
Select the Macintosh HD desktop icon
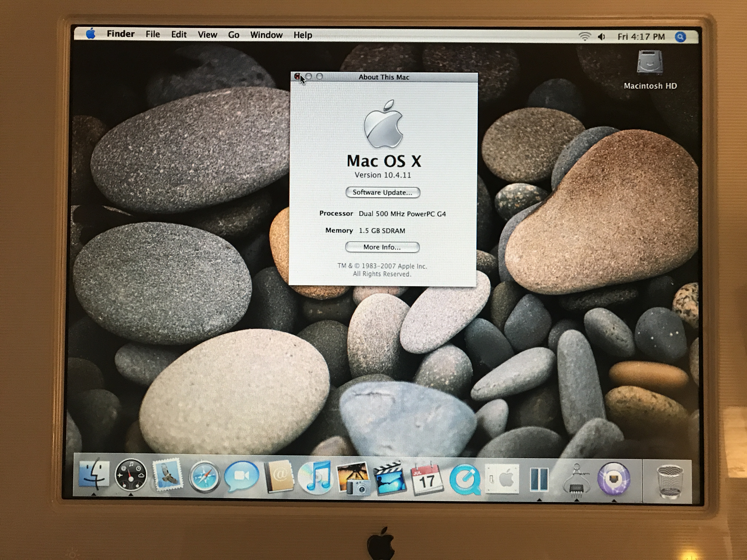[x=650, y=69]
